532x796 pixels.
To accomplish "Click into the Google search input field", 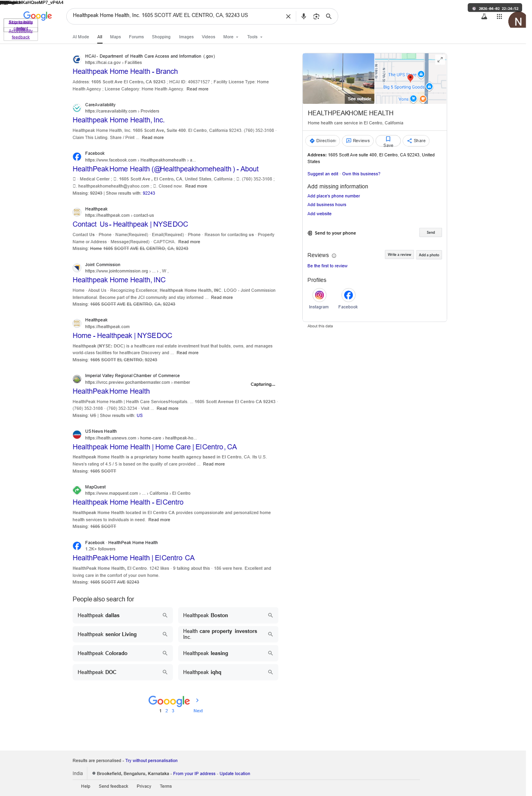I will [176, 15].
